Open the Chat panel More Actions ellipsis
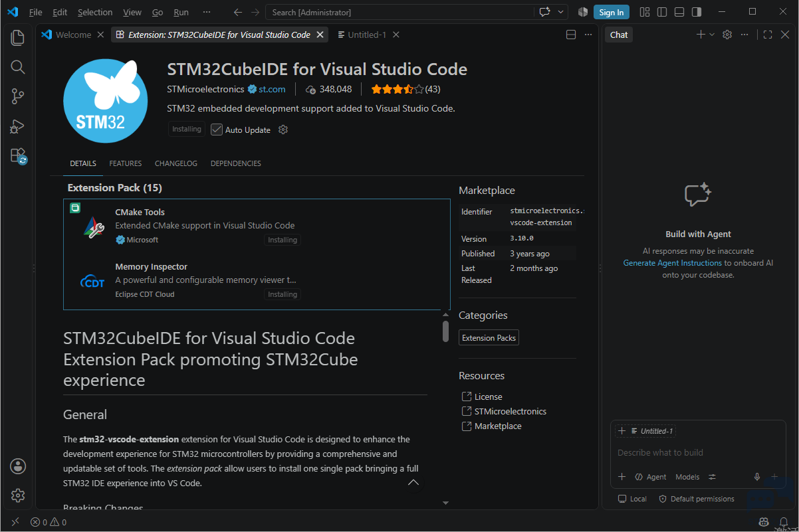Screen dimensions: 799x532 pyautogui.click(x=745, y=35)
